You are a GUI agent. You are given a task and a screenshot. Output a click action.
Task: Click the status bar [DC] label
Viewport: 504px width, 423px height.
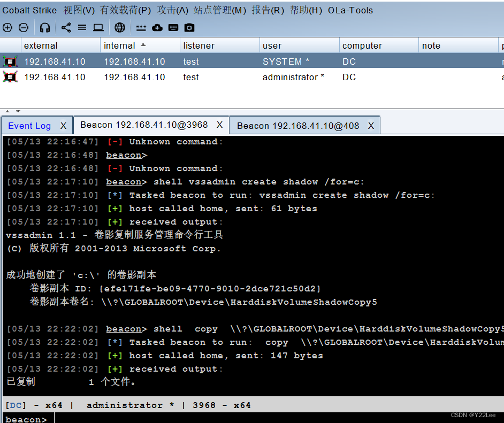click(16, 405)
